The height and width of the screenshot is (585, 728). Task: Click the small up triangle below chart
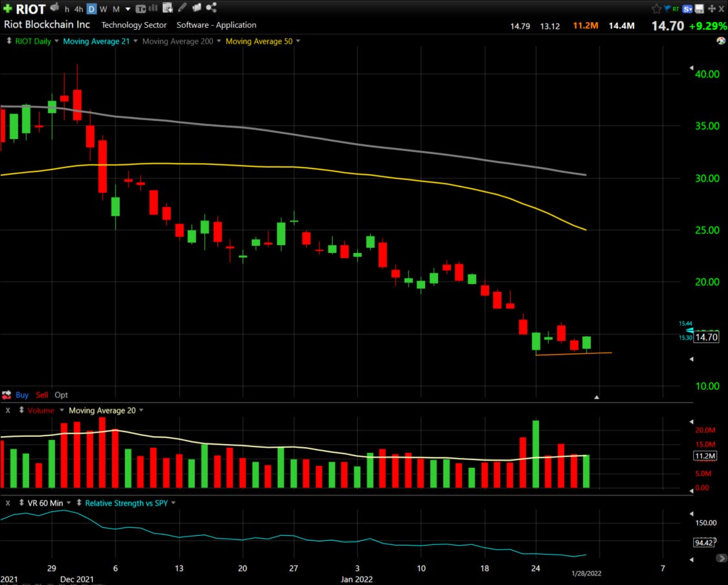pos(597,397)
